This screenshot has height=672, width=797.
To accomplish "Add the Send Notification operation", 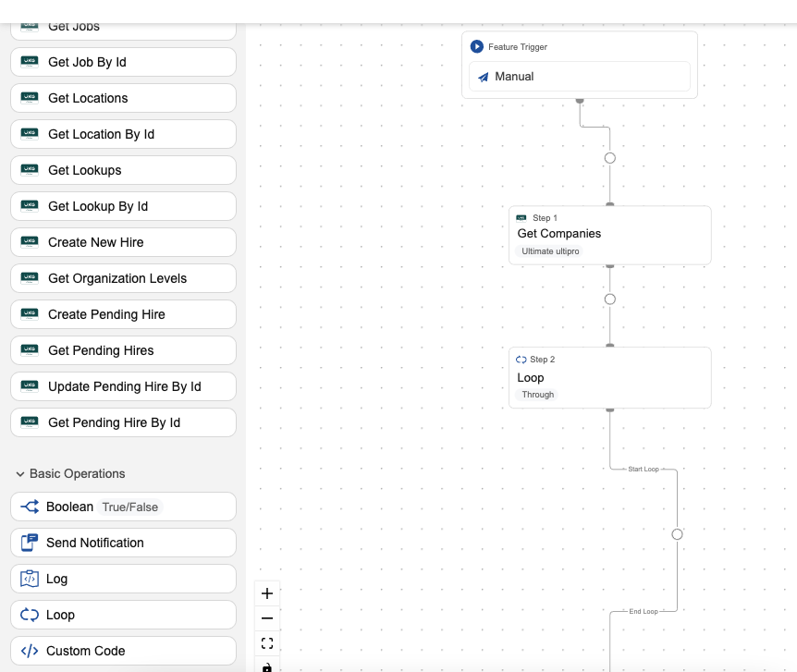I will 124,543.
